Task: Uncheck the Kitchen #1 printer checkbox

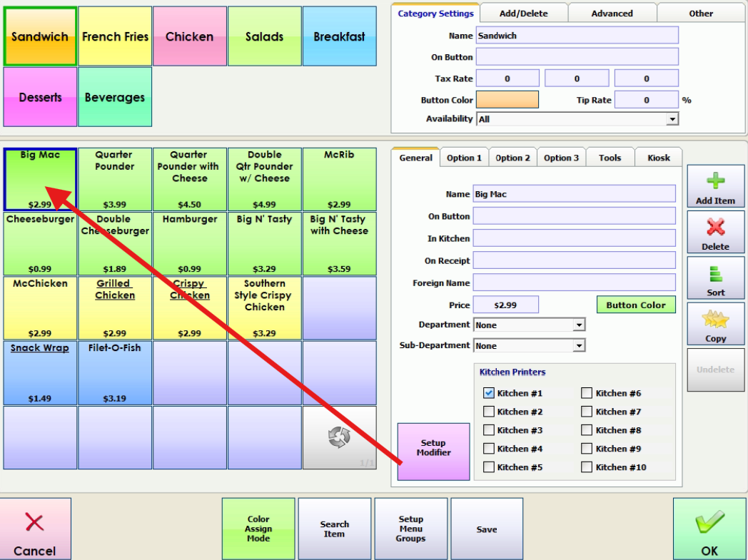Action: pos(488,393)
